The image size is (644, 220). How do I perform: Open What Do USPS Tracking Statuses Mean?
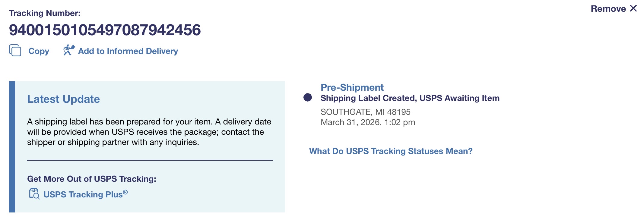391,151
